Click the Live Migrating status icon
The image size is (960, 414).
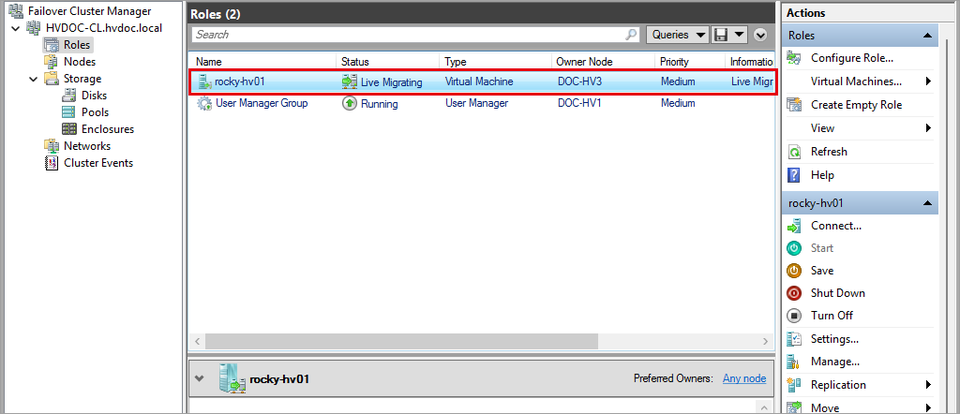click(x=349, y=81)
